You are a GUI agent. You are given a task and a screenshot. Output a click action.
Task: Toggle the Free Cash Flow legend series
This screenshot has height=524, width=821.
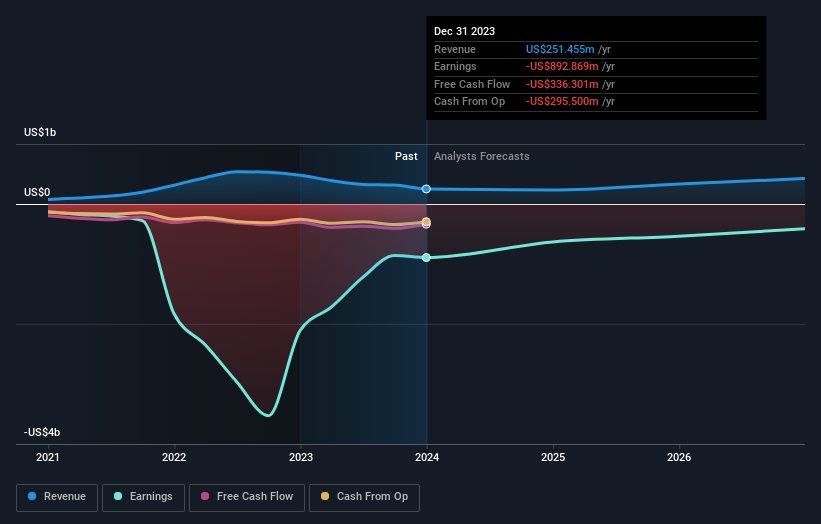pyautogui.click(x=247, y=497)
